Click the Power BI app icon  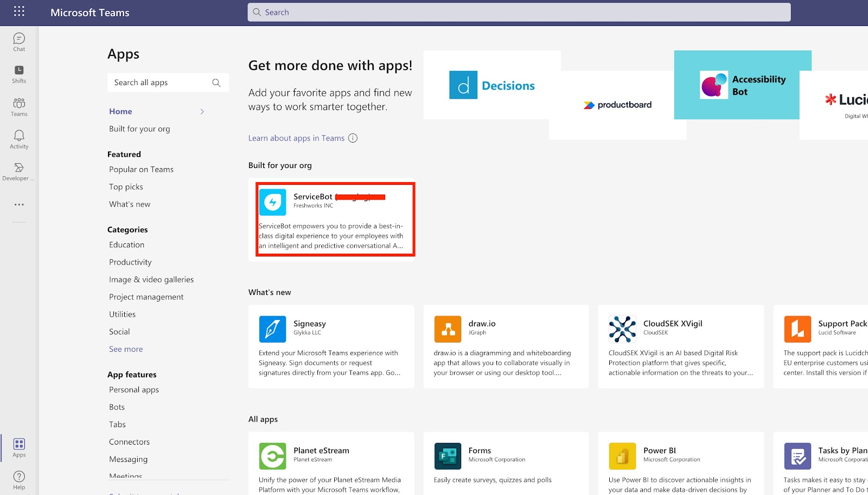[622, 456]
